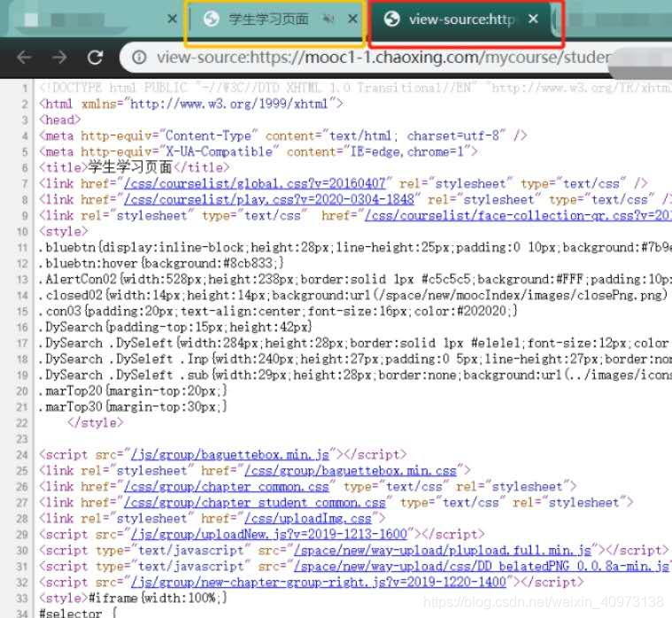Click the .marTop30 style rule line
This screenshot has height=618, width=672.
click(133, 406)
